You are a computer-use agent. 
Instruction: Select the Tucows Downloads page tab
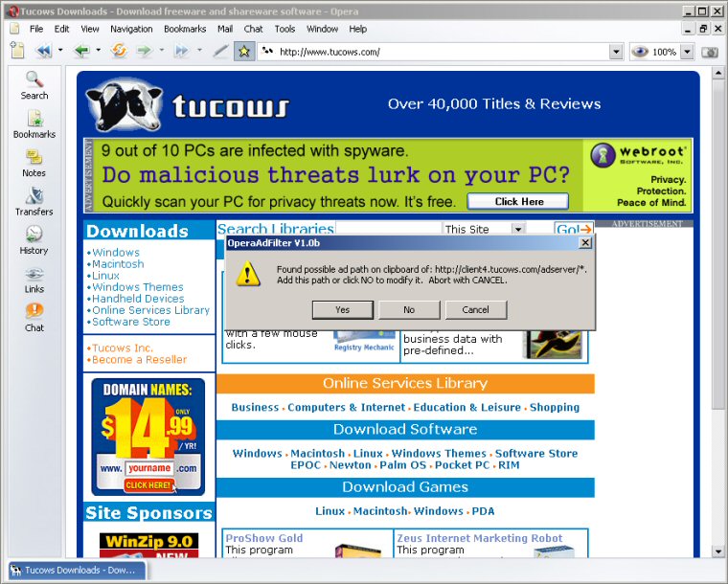tap(77, 570)
